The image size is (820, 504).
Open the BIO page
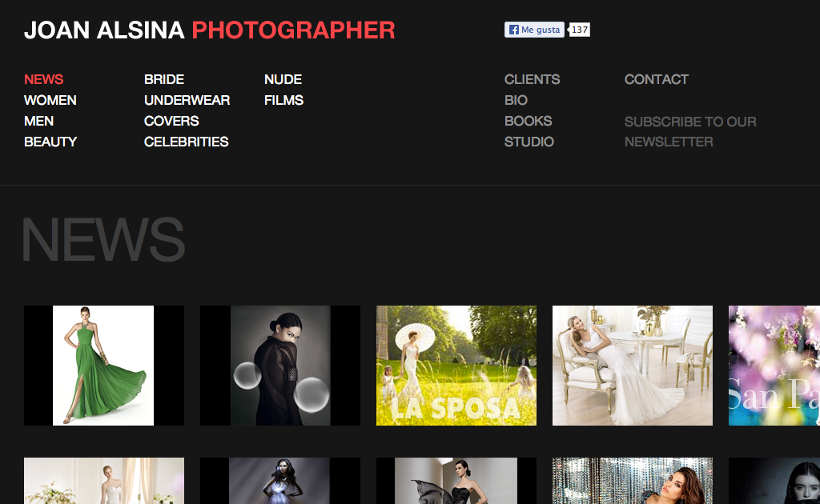click(x=516, y=100)
